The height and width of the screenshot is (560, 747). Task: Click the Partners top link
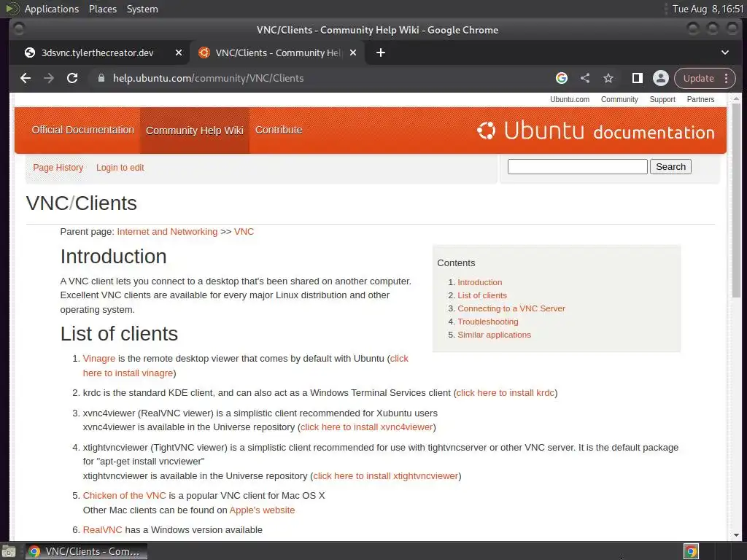coord(700,99)
